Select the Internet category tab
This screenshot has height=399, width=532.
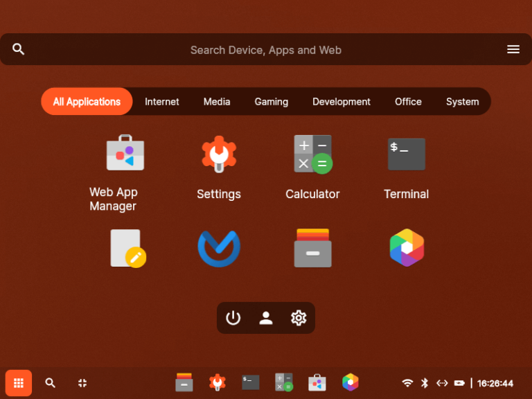click(162, 102)
